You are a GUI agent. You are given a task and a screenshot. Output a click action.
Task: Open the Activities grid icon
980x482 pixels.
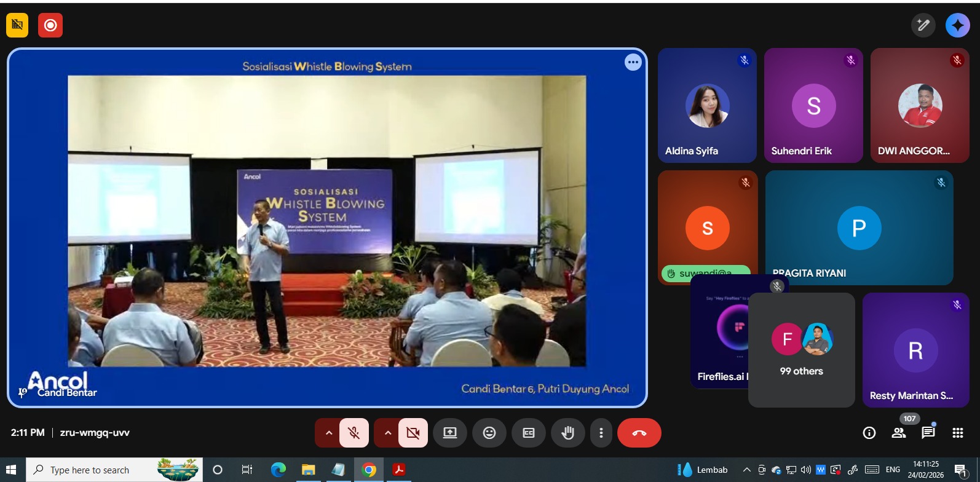[x=957, y=433]
